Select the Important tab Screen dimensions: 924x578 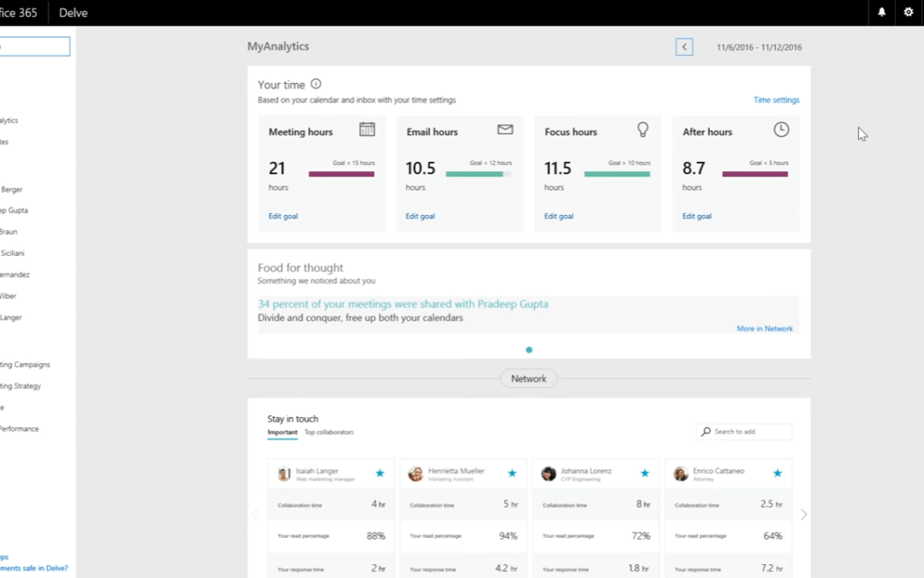[282, 432]
